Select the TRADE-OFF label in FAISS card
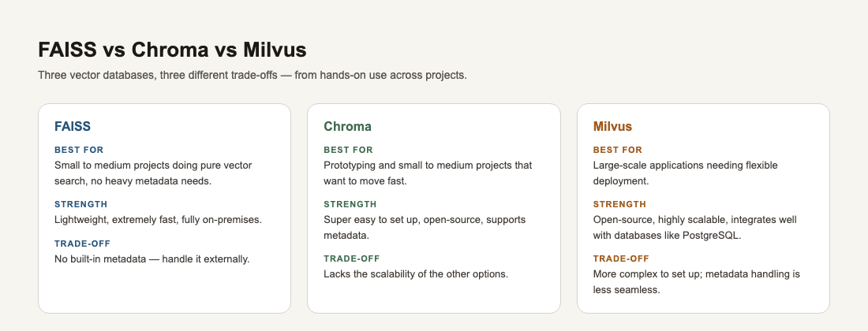 pyautogui.click(x=83, y=244)
